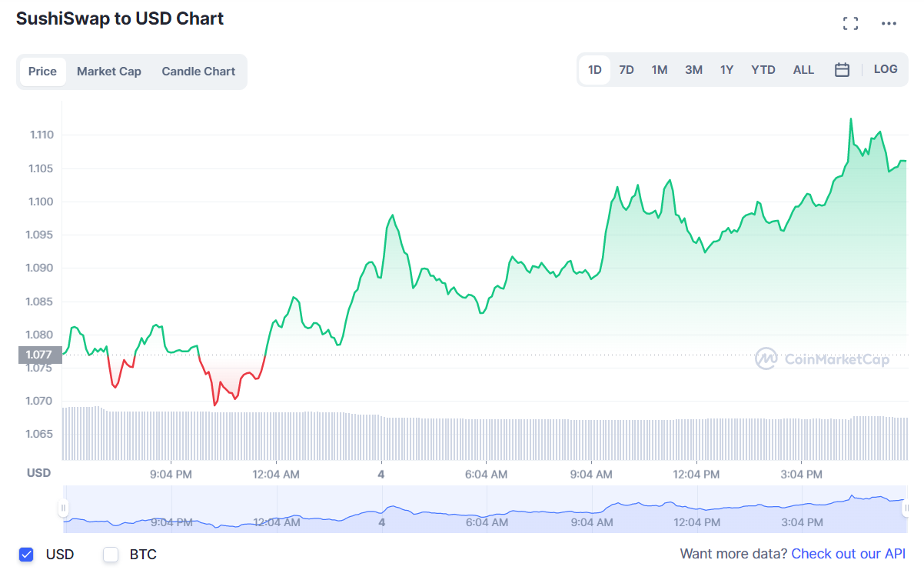Switch to the Candle Chart tab

[x=198, y=72]
